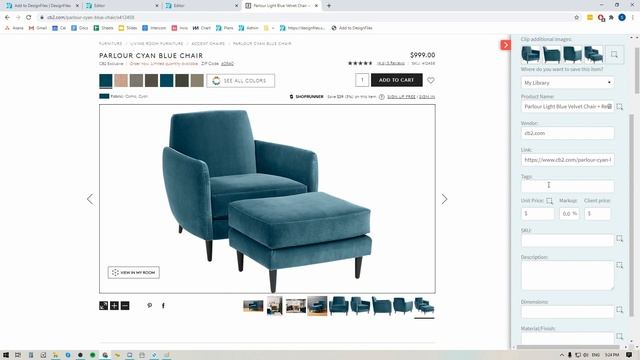Viewport: 640px width, 360px height.
Task: Select the tan color swatch before See All Colors
Action: [x=197, y=80]
